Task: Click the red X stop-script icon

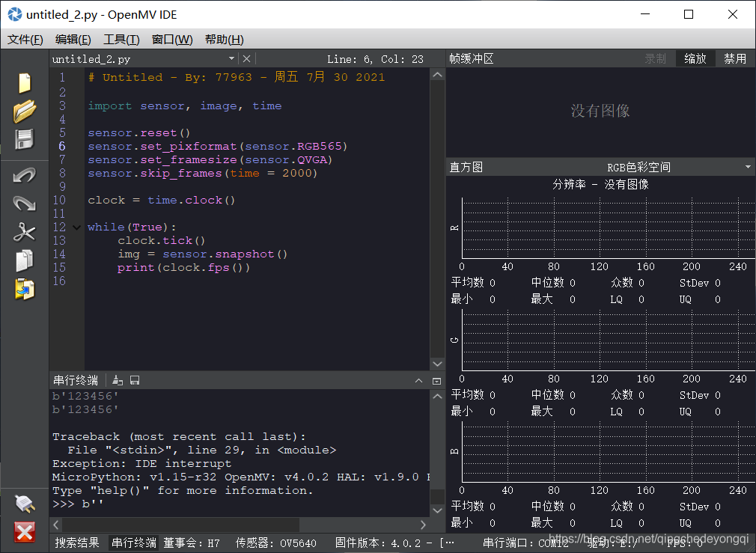Action: coord(24,532)
